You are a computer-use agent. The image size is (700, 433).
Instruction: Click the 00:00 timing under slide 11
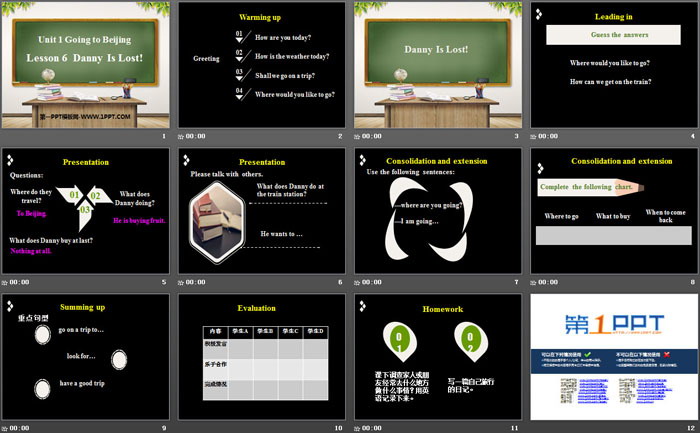(x=372, y=428)
